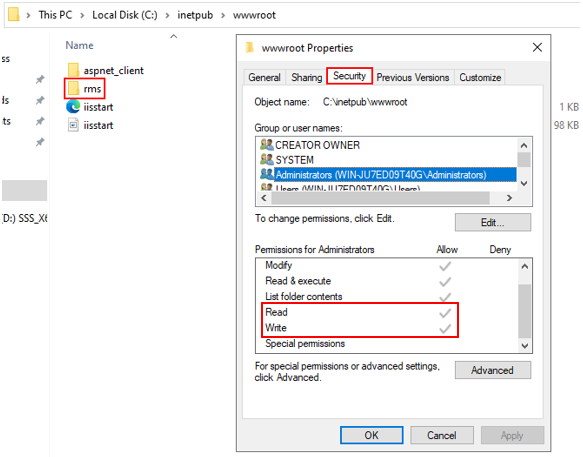The width and height of the screenshot is (583, 457).
Task: Expand breadcrumb chevron after Local Disk (C:)
Action: (167, 15)
